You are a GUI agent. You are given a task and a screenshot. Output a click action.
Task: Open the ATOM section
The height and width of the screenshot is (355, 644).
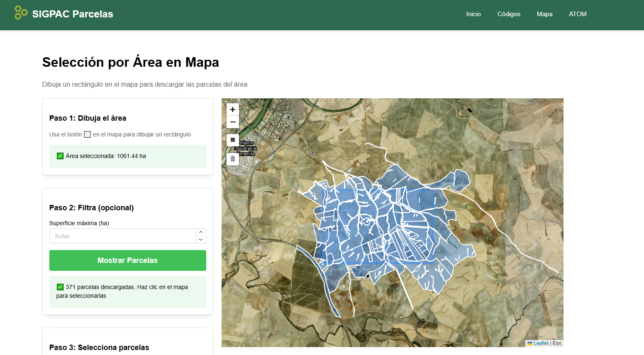(578, 14)
